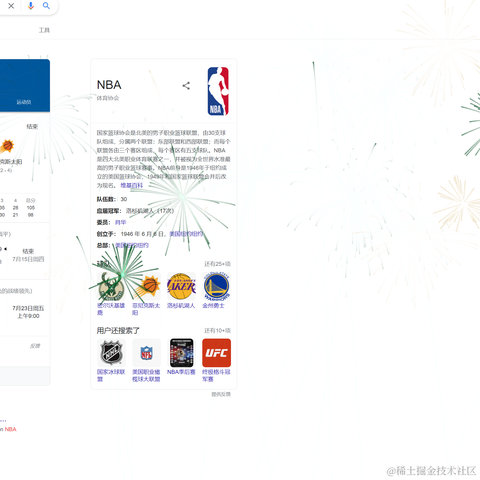
Task: Clear the search box with the X icon
Action: point(11,6)
